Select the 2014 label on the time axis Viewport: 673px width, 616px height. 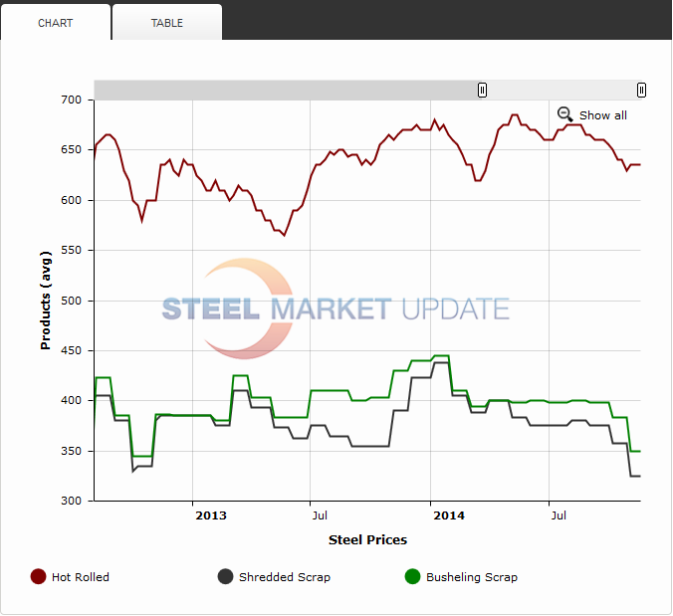pyautogui.click(x=449, y=515)
